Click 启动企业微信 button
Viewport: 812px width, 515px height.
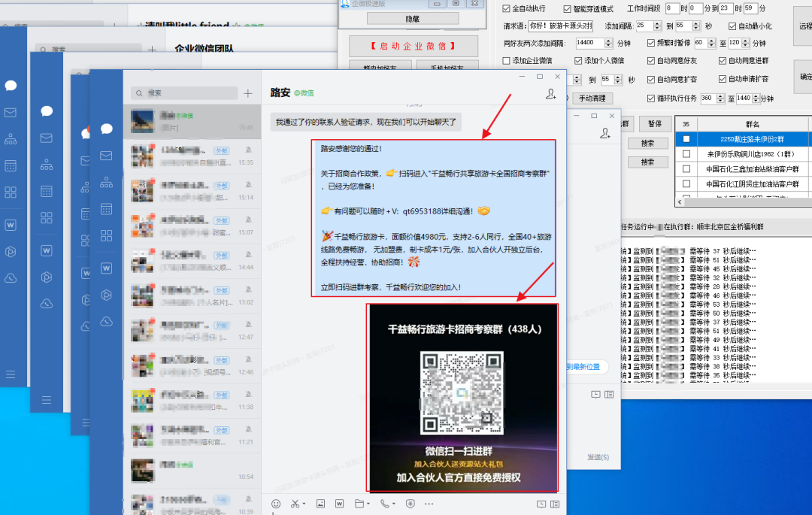coord(414,46)
